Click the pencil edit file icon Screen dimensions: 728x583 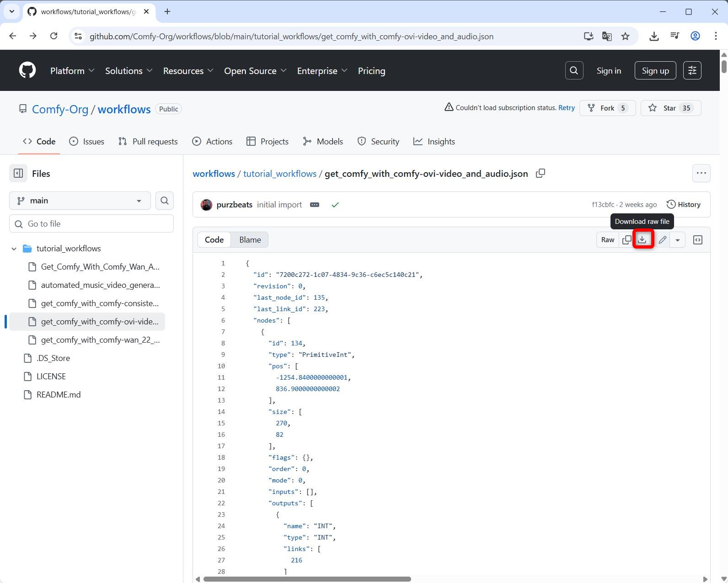tap(662, 240)
